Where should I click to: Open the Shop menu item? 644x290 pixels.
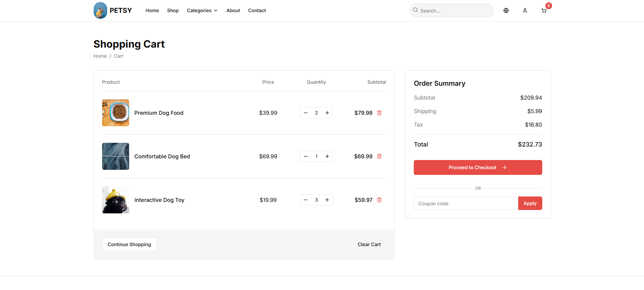[x=173, y=10]
